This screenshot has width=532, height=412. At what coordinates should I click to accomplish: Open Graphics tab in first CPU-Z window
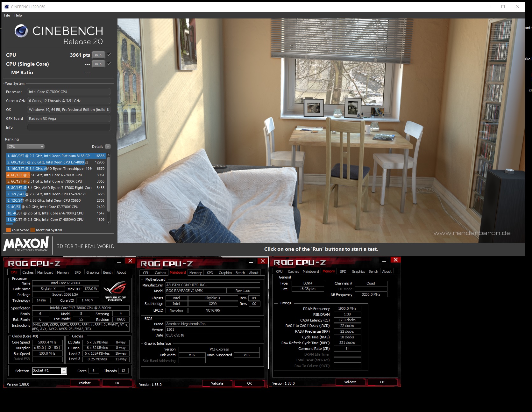(93, 272)
